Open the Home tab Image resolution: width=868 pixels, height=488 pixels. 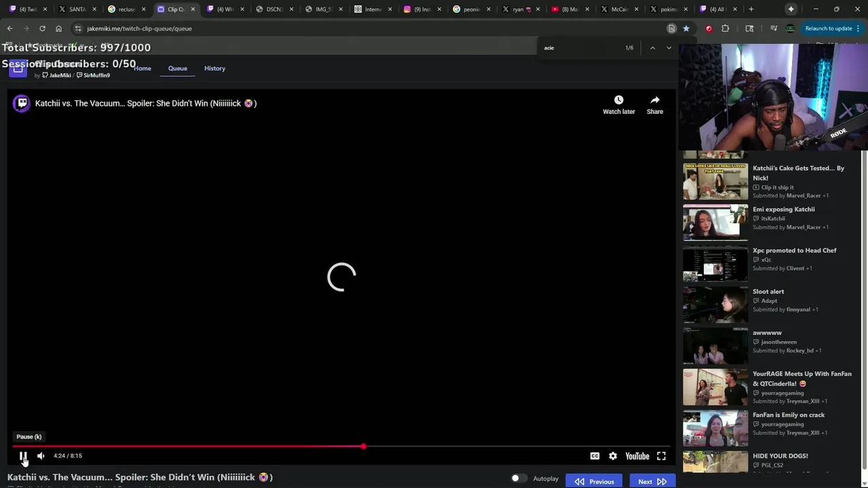tap(142, 68)
